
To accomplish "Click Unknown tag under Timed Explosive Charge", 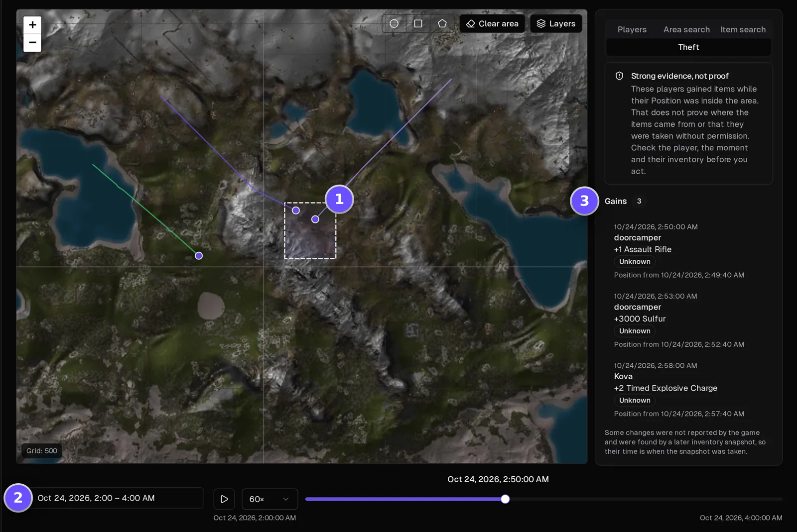I will coord(635,400).
